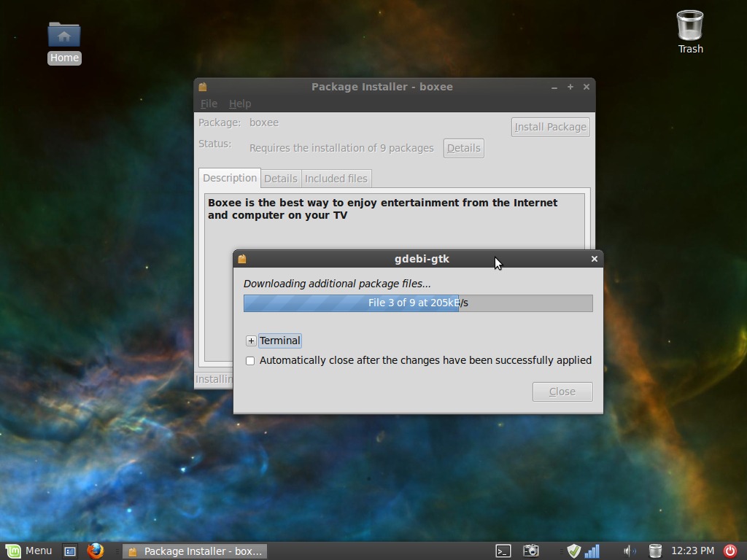Viewport: 747px width, 560px height.
Task: Click the gdebi-gtk dialog title bar icon
Action: click(x=242, y=259)
